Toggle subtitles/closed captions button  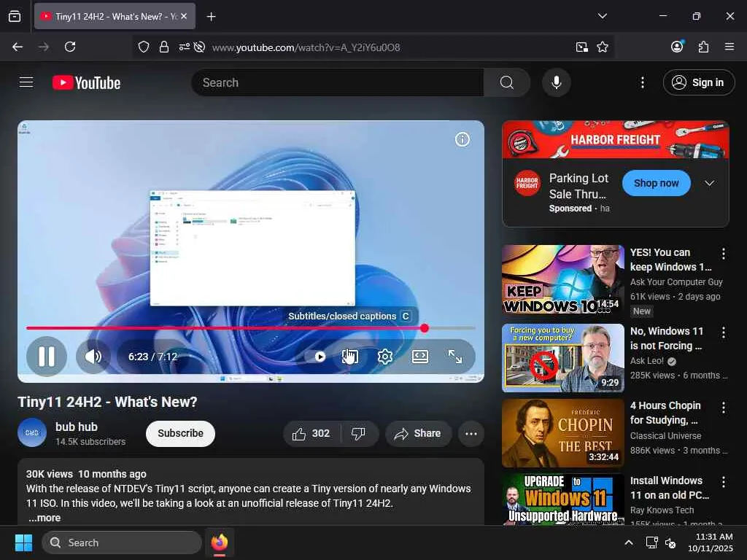point(350,357)
